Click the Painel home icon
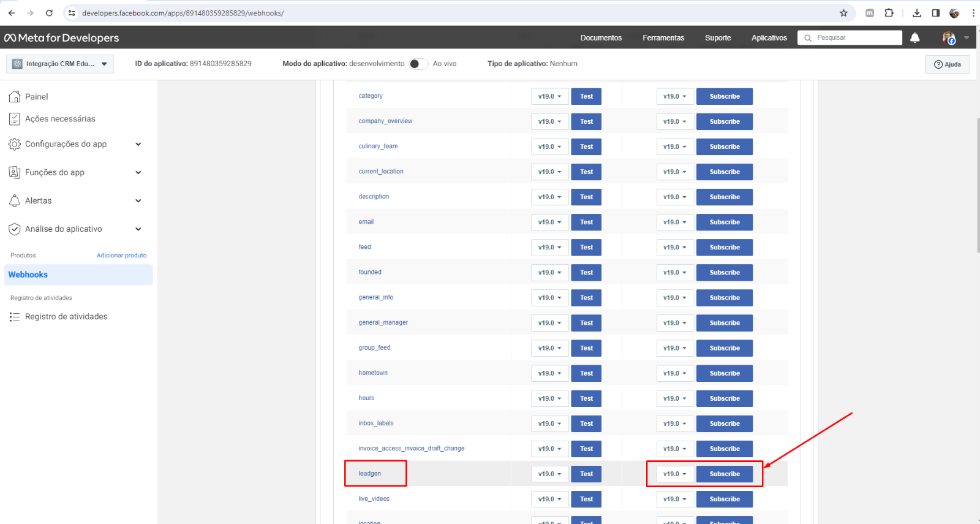 coord(15,96)
